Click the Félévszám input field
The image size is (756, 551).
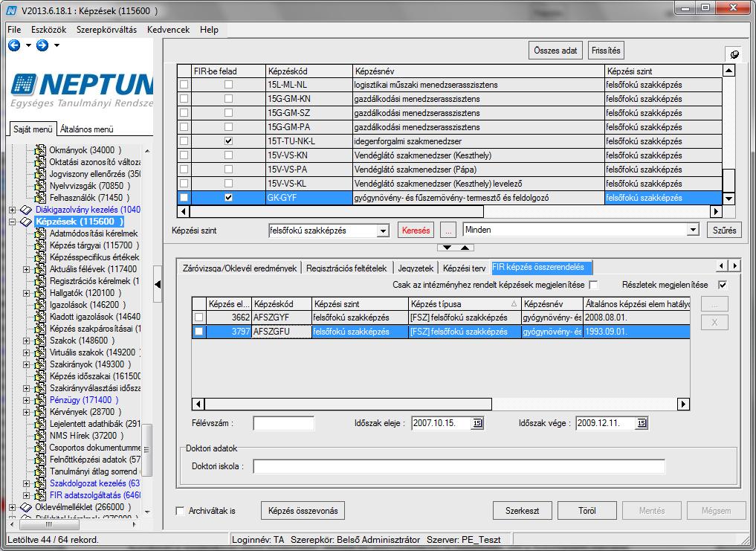pyautogui.click(x=283, y=424)
